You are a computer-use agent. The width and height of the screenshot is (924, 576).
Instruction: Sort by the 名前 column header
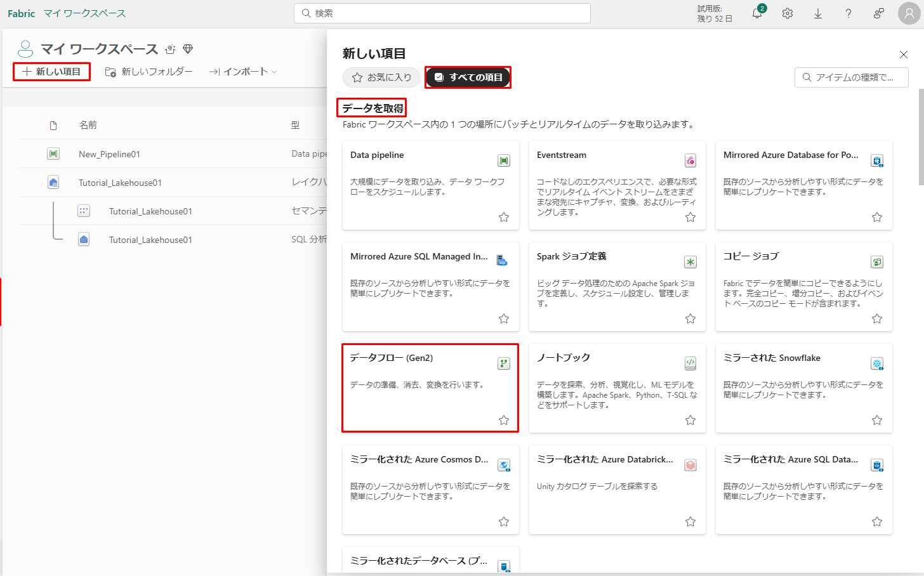(x=88, y=125)
